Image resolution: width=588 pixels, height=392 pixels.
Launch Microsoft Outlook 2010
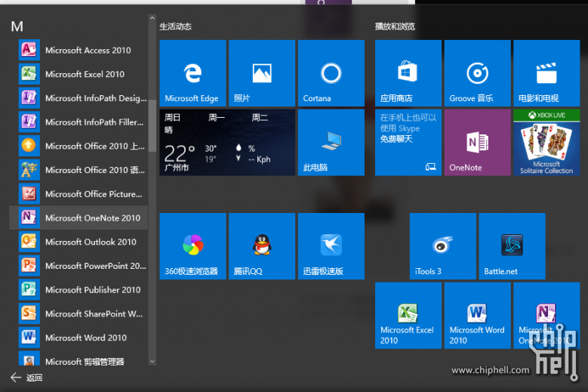[79, 242]
